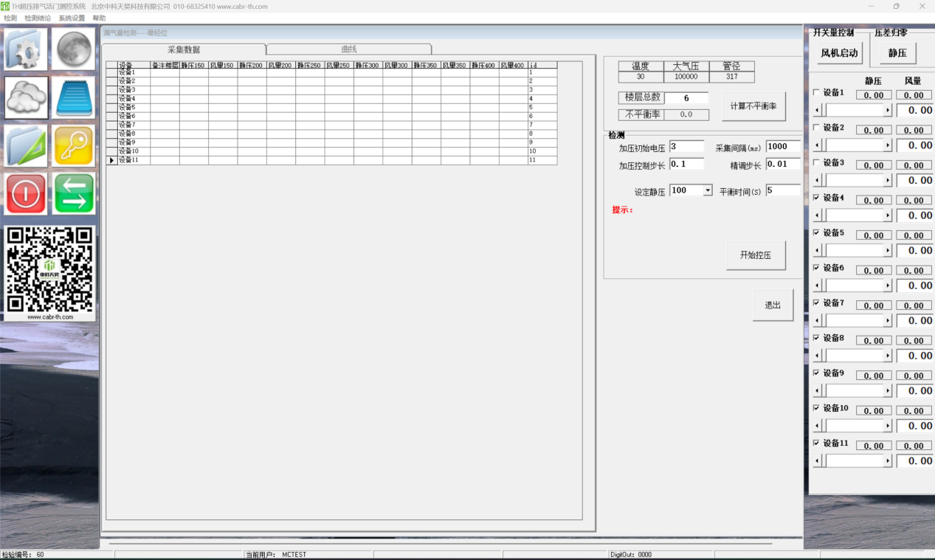The height and width of the screenshot is (560, 935).
Task: Click the yellow key icon
Action: coord(73,145)
